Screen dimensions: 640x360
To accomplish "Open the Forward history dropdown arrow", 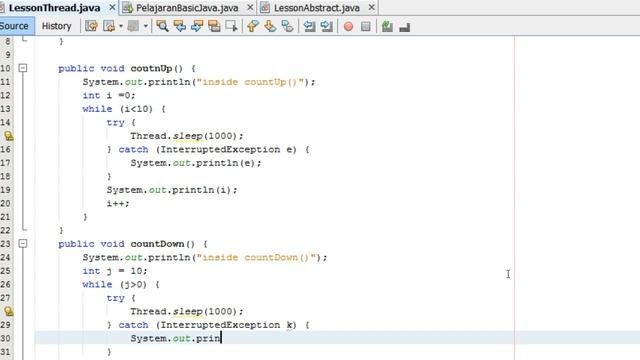I will pyautogui.click(x=145, y=27).
